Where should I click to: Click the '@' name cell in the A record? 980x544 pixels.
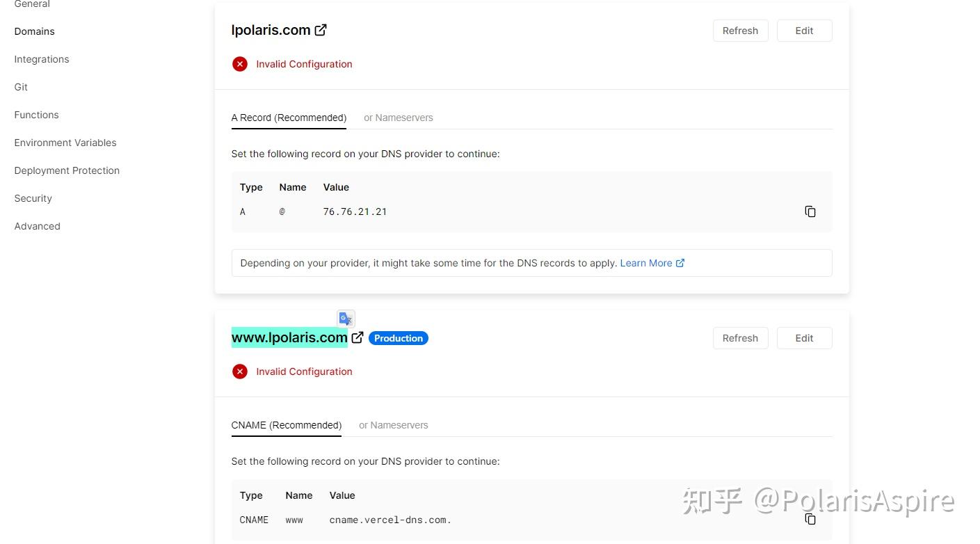click(282, 211)
